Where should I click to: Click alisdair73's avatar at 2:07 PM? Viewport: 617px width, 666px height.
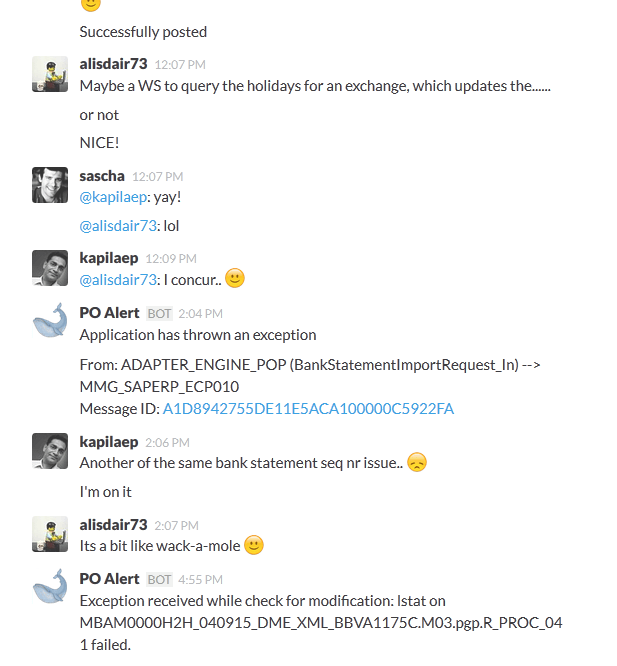(x=50, y=534)
